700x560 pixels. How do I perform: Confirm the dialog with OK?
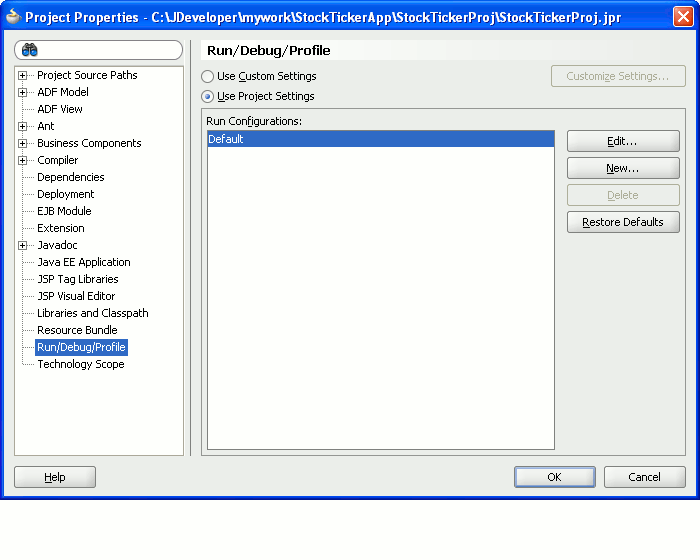554,477
